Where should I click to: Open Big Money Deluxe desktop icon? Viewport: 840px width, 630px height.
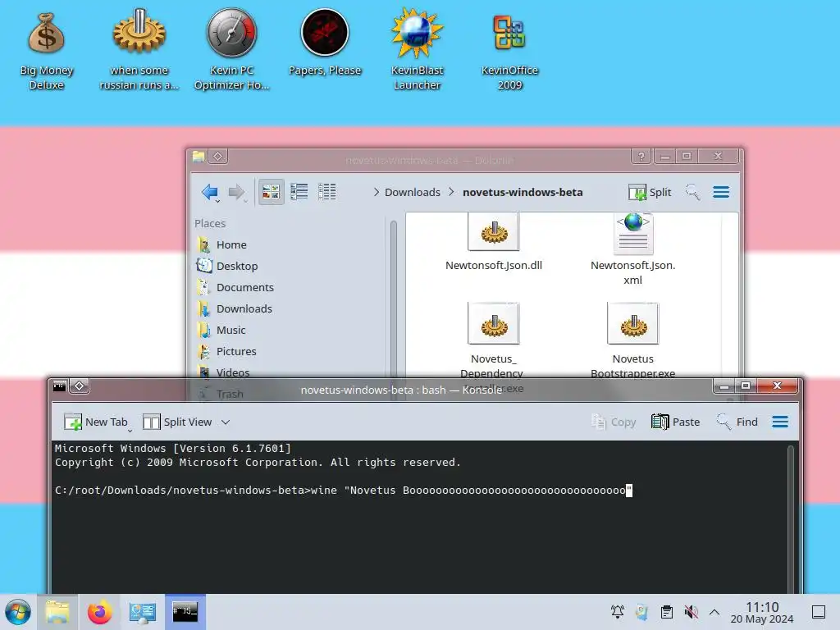(47, 50)
